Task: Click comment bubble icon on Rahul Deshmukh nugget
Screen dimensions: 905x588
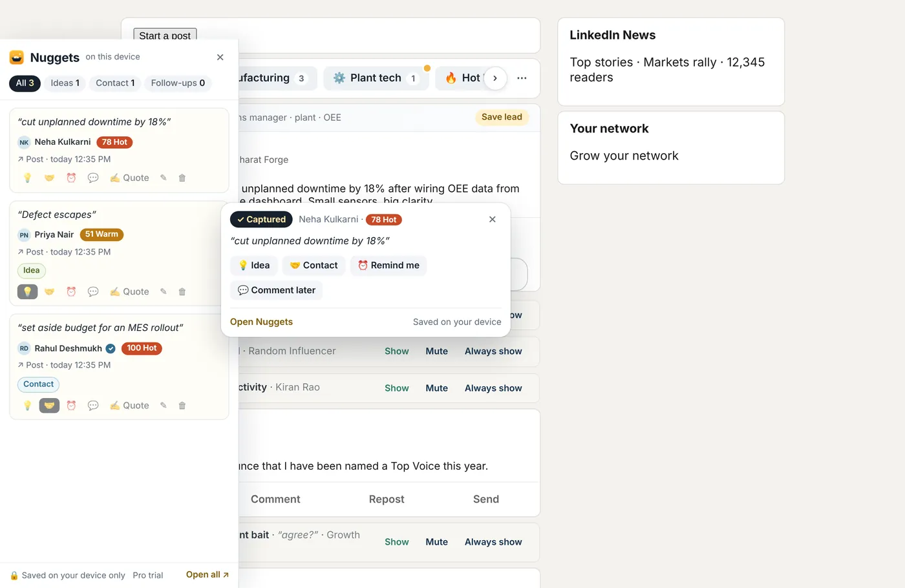Action: tap(93, 405)
